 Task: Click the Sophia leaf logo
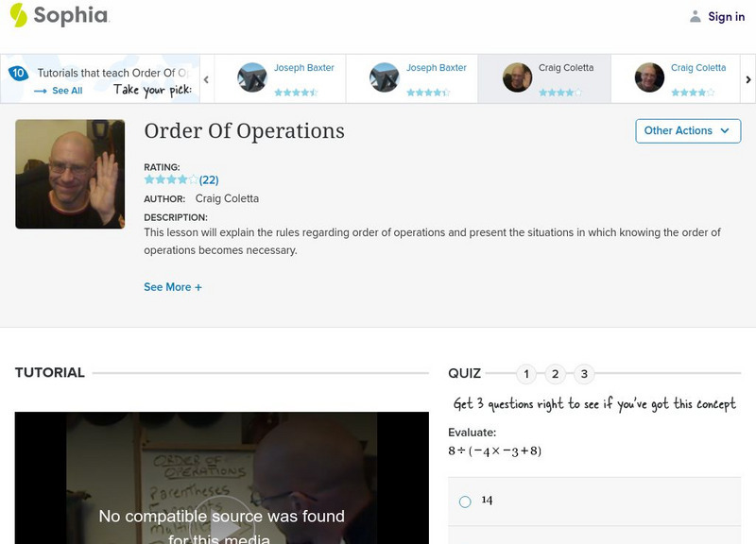[17, 15]
